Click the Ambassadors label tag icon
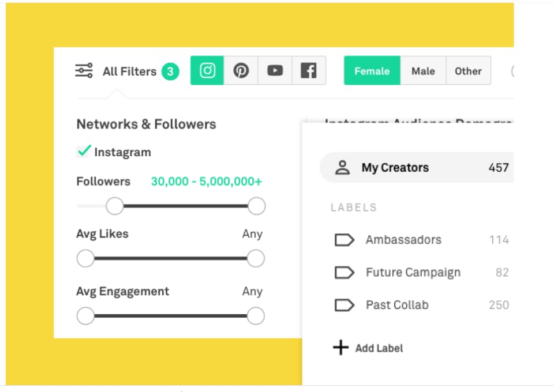The height and width of the screenshot is (392, 554). [345, 240]
